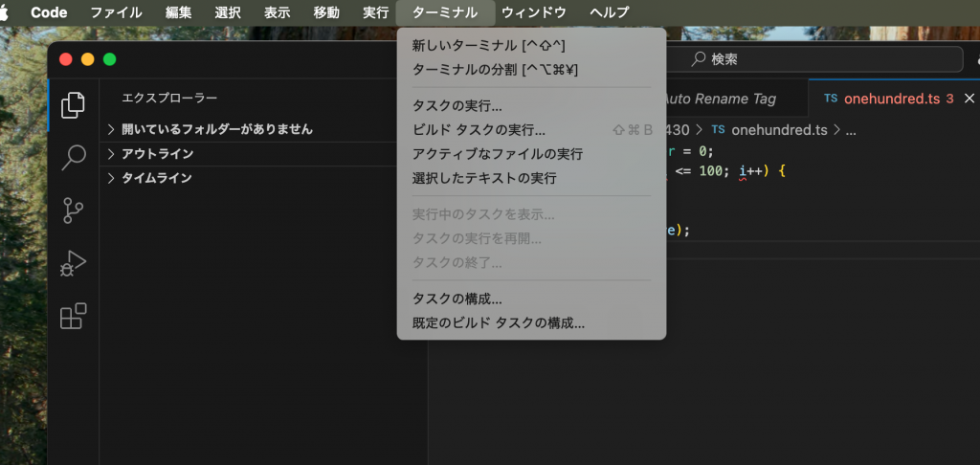
Task: Open the Code application menu
Action: [49, 12]
